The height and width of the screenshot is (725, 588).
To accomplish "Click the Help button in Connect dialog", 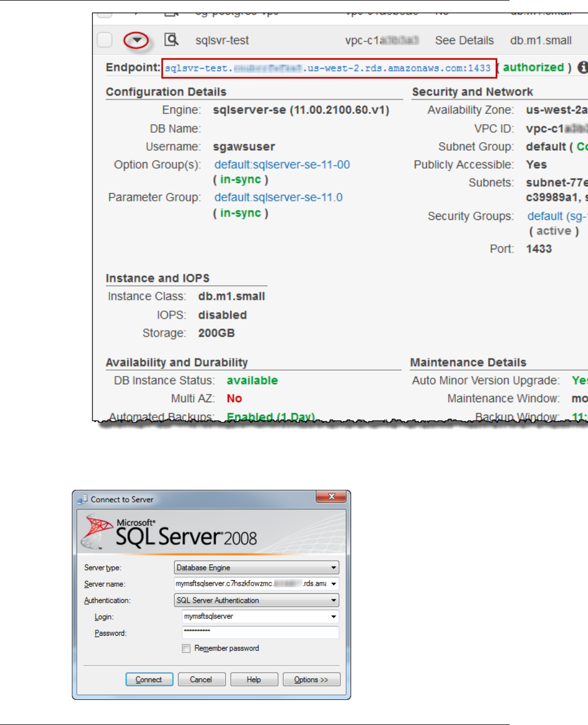I will [254, 679].
